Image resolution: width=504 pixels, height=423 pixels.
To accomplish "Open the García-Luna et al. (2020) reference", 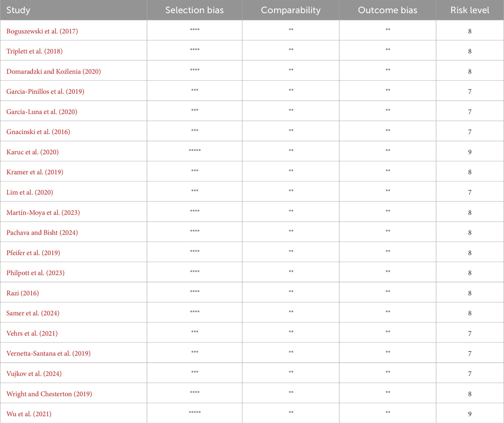I will pos(42,112).
